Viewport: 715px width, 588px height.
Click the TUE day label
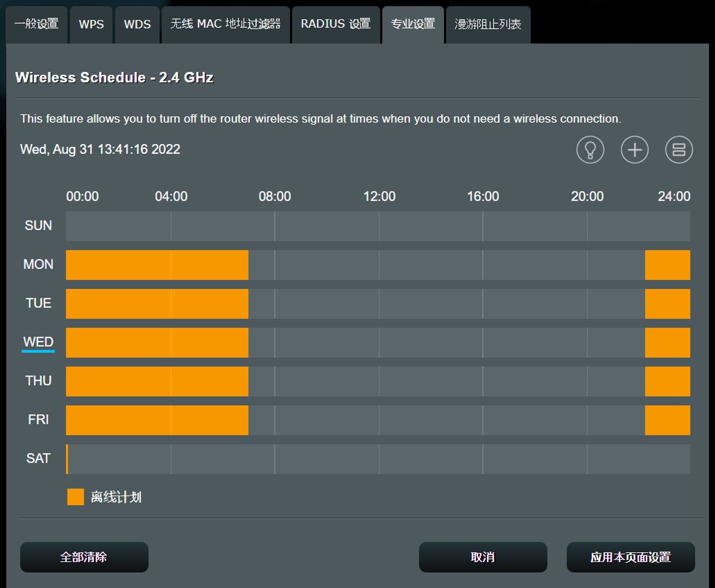pyautogui.click(x=38, y=303)
